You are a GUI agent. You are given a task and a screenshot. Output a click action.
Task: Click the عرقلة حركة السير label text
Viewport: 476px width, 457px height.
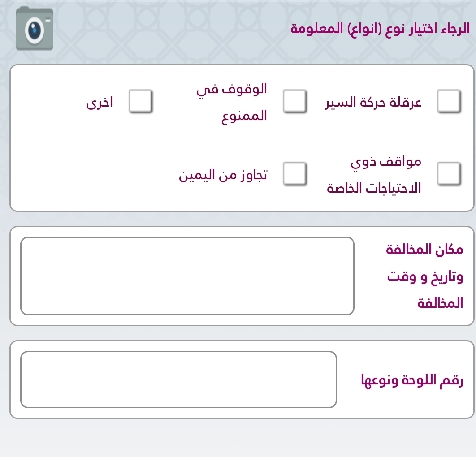pyautogui.click(x=373, y=103)
